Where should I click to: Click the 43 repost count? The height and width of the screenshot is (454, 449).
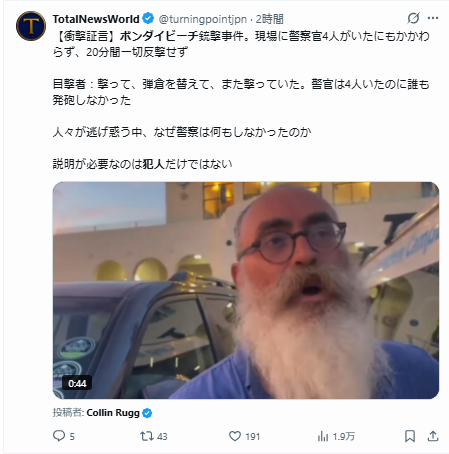(x=162, y=436)
